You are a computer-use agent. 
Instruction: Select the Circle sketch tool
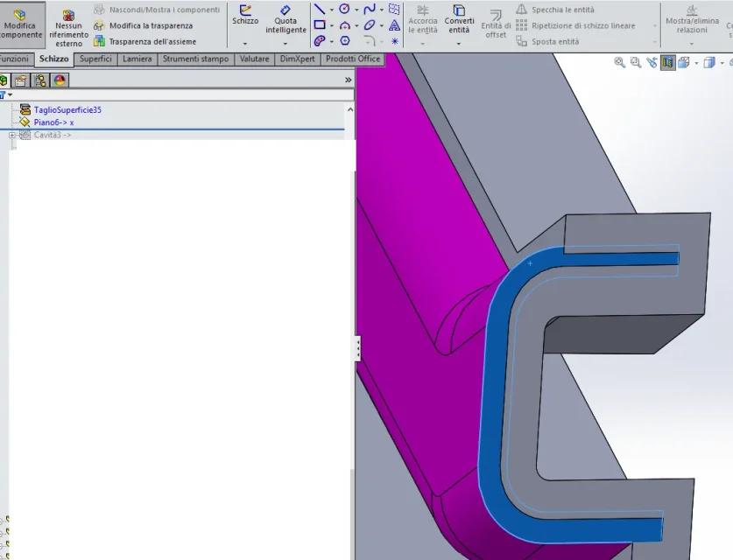[344, 9]
